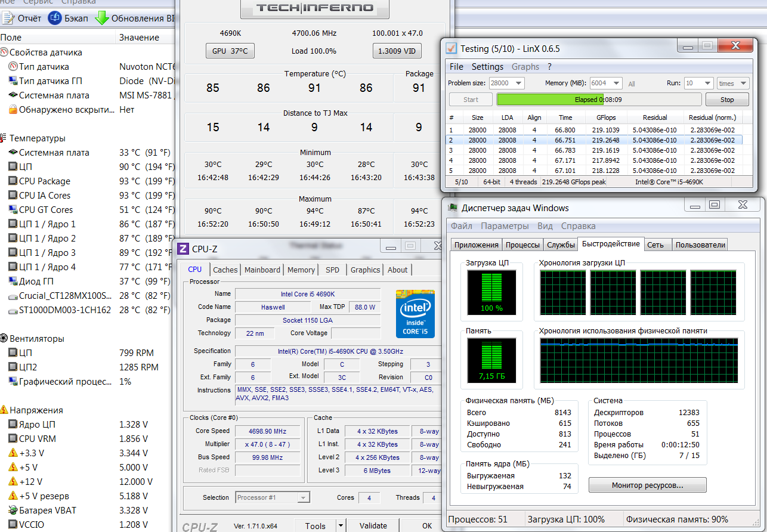The width and height of the screenshot is (767, 532).
Task: Open the Settings menu in LinX
Action: click(487, 67)
